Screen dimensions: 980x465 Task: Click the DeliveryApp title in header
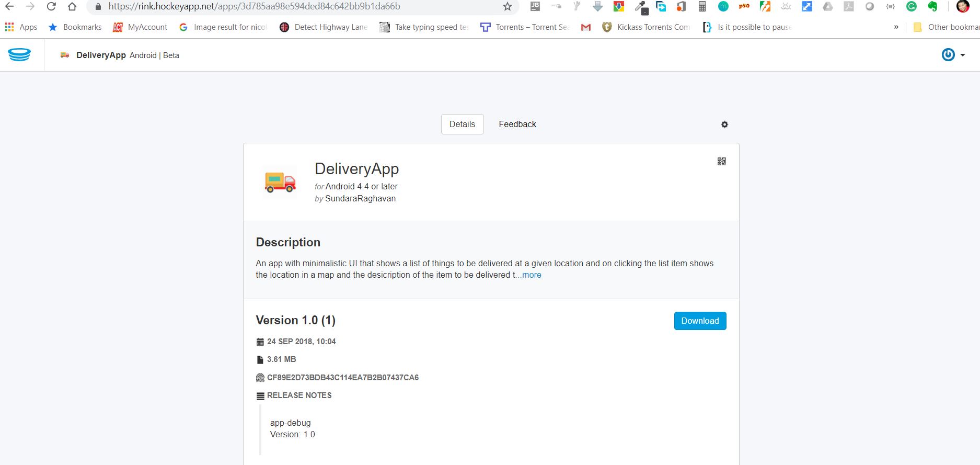101,55
